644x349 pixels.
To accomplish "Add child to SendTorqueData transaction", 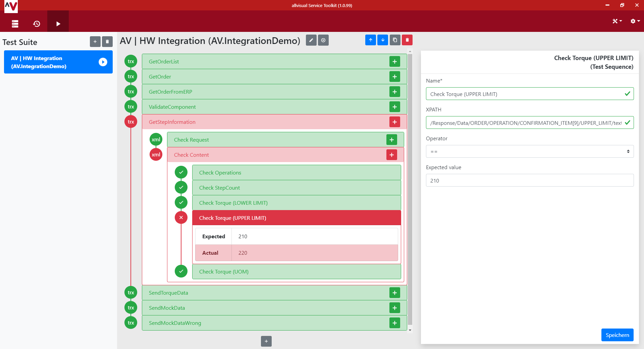I will pos(394,293).
